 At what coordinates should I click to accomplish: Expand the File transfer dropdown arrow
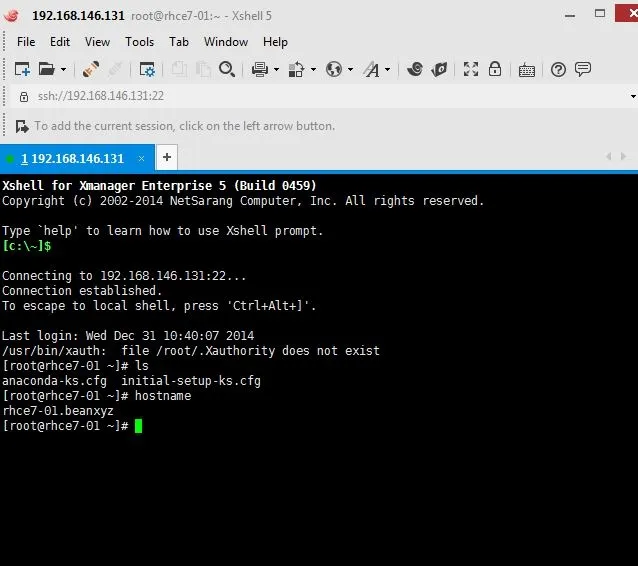click(313, 70)
